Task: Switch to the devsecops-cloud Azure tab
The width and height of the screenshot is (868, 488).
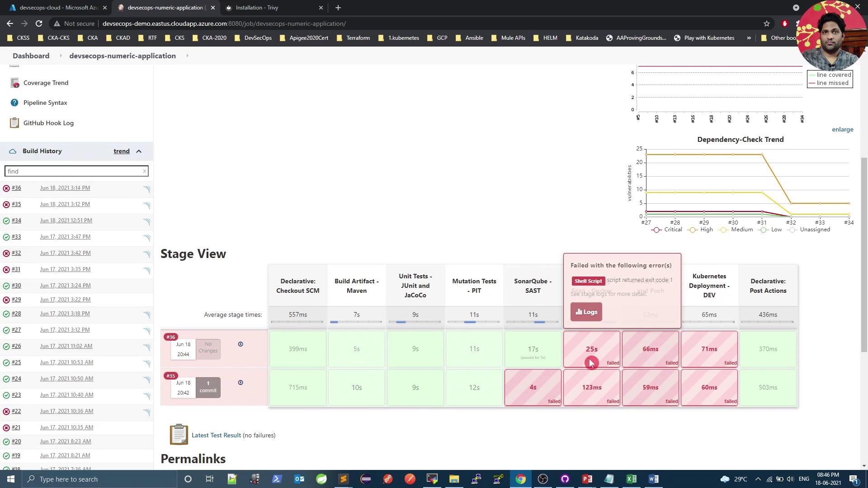Action: 59,8
